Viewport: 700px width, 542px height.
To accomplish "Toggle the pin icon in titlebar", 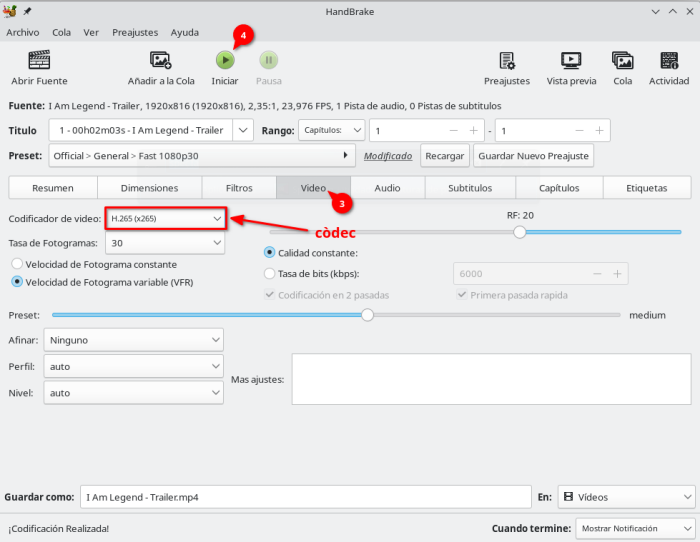I will 27,11.
